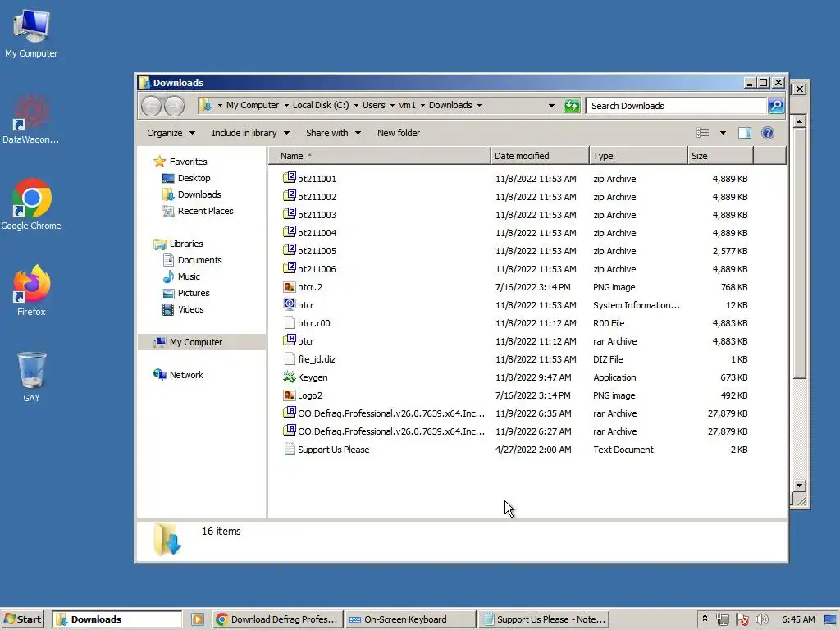This screenshot has height=630, width=840.
Task: Click the Start button
Action: tap(22, 619)
